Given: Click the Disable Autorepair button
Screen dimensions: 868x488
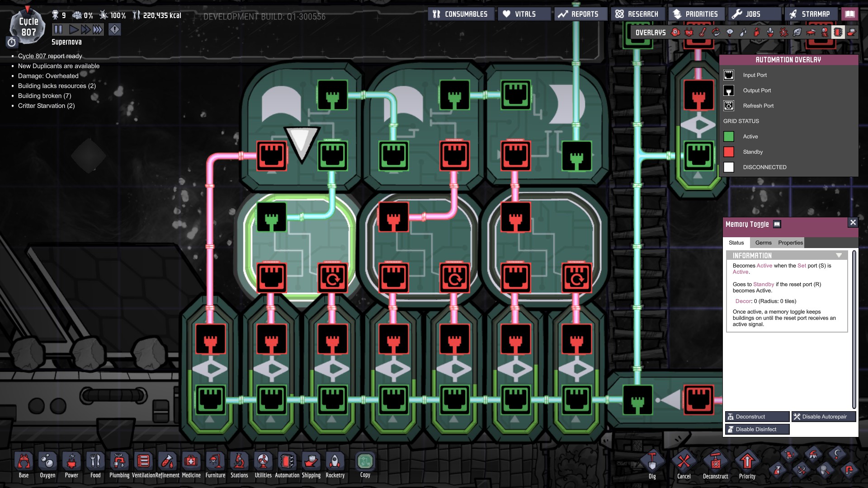Looking at the screenshot, I should coord(824,417).
